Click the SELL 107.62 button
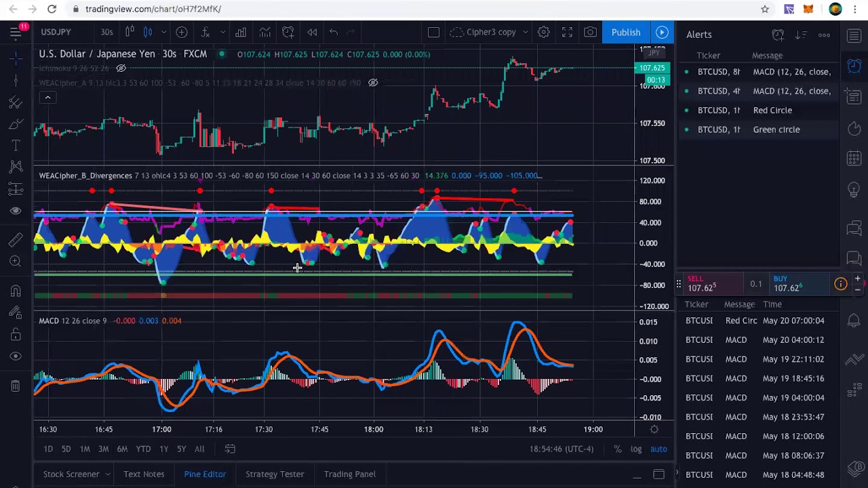This screenshot has width=868, height=488. pyautogui.click(x=713, y=284)
